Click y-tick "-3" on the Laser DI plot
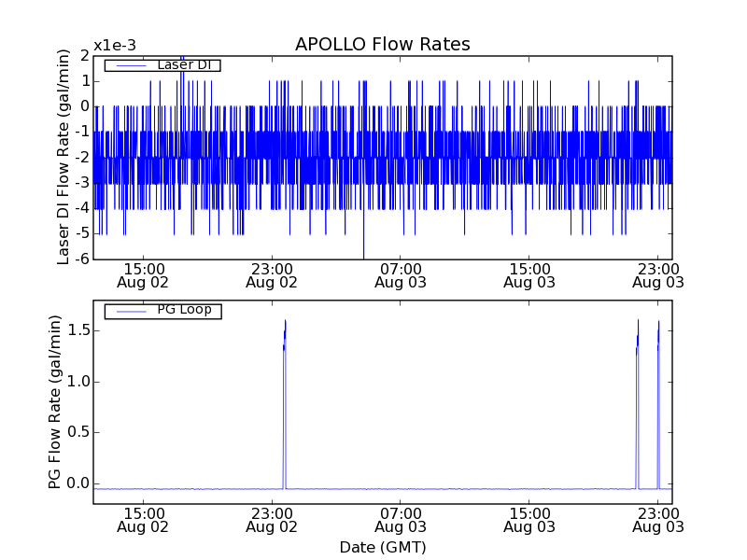 tap(82, 183)
